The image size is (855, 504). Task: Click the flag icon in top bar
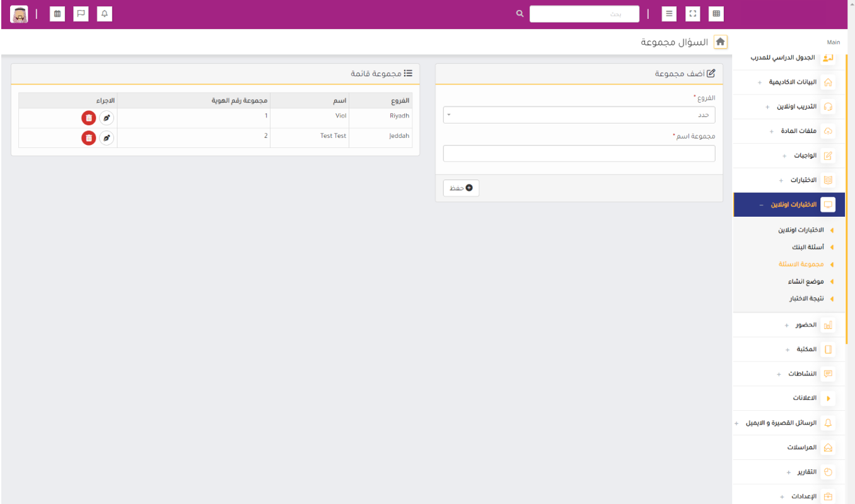(81, 14)
